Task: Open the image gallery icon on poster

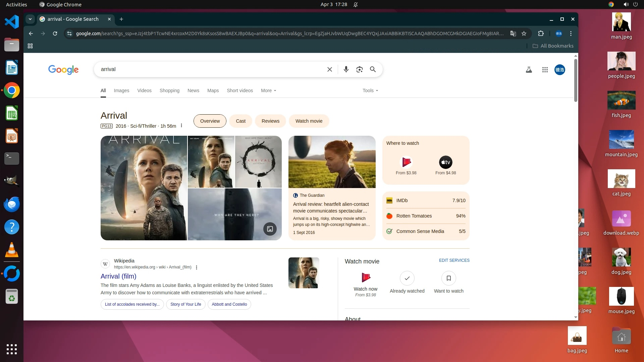Action: coord(270,229)
